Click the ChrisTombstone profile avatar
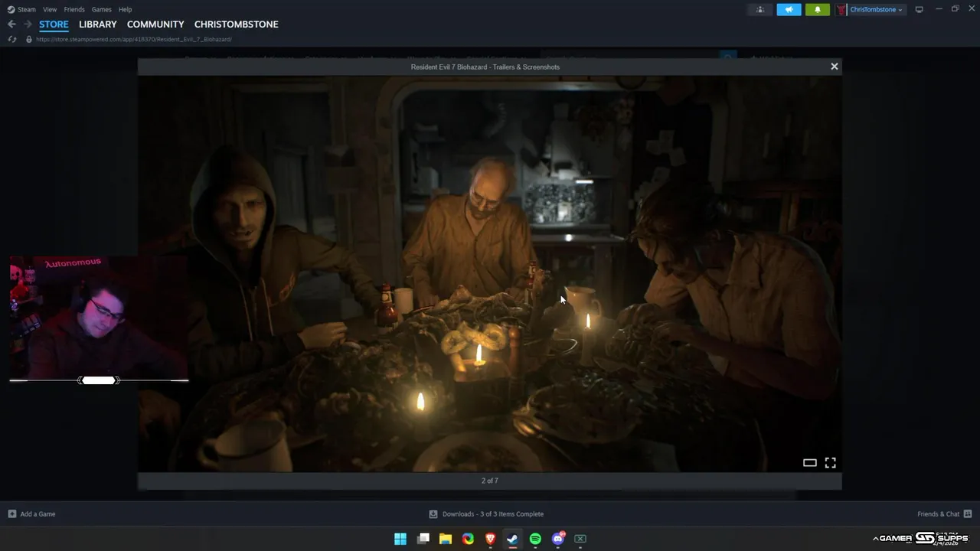980x551 pixels. (841, 9)
